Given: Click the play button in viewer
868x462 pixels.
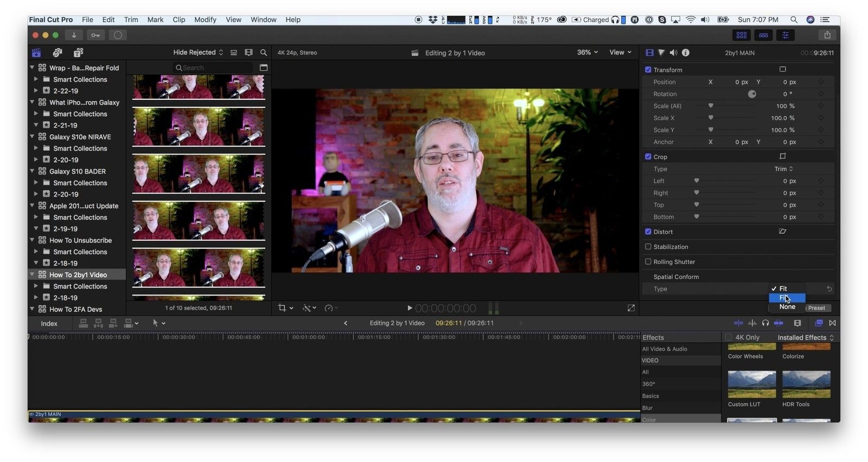Looking at the screenshot, I should pos(410,308).
